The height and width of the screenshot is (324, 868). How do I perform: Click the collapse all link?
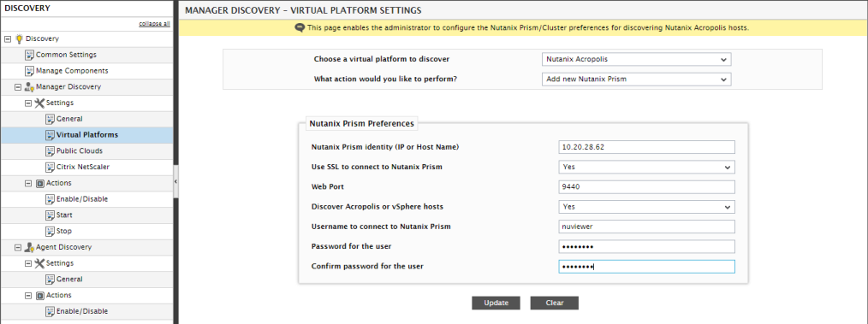154,24
